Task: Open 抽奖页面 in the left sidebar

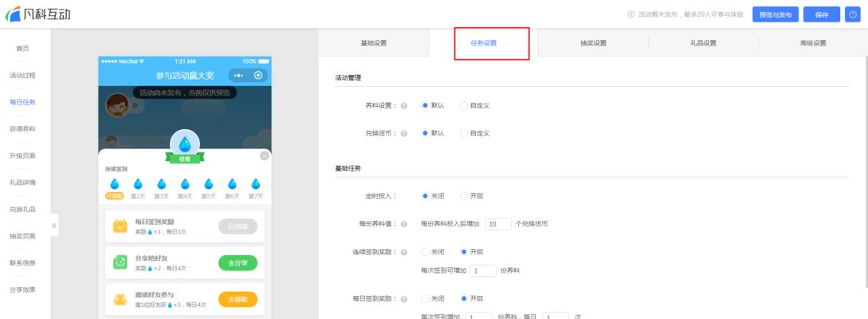Action: point(22,236)
